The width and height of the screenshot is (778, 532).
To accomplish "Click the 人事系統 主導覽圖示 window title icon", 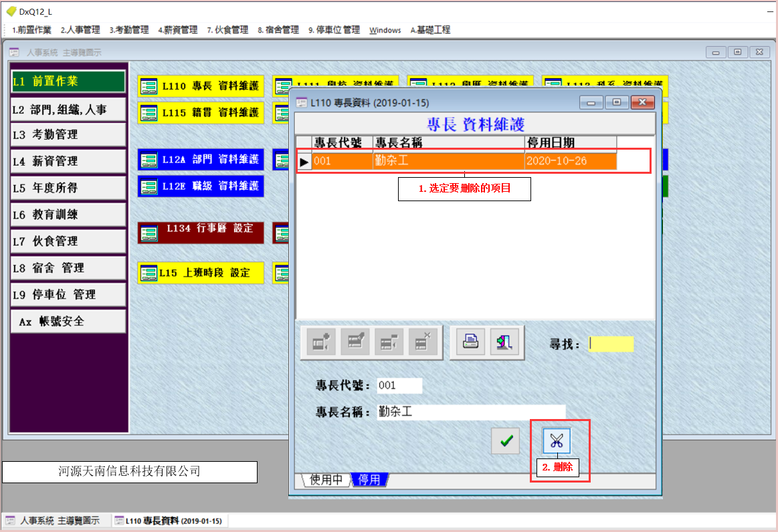I will pyautogui.click(x=14, y=52).
